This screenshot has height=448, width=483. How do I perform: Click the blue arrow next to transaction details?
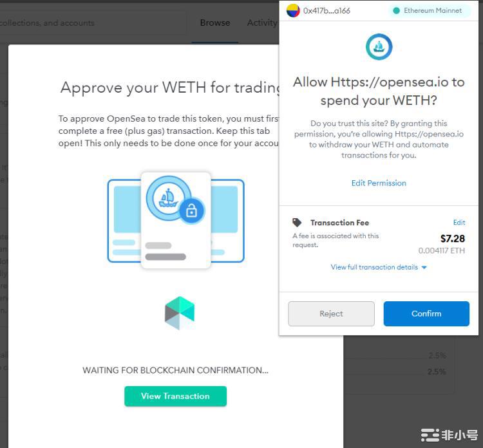pyautogui.click(x=424, y=268)
